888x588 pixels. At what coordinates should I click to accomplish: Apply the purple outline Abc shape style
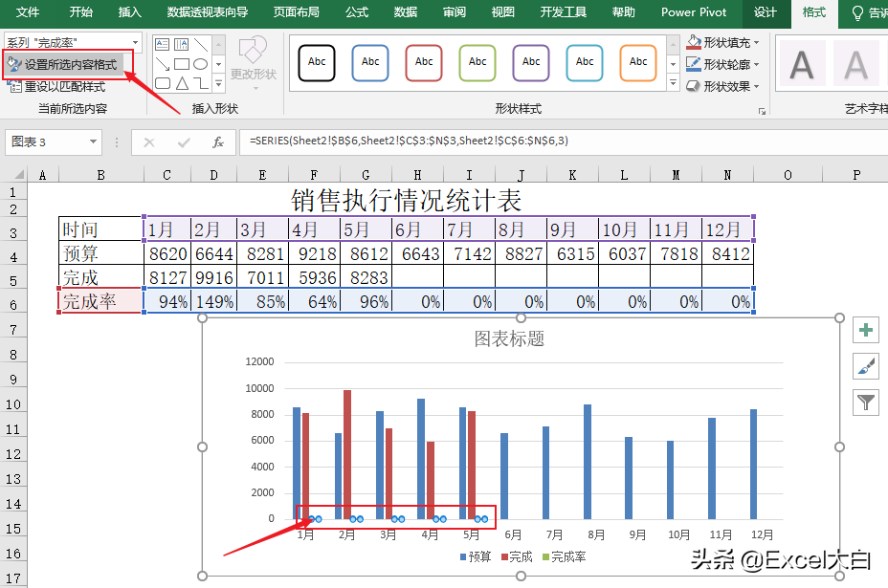tap(531, 62)
